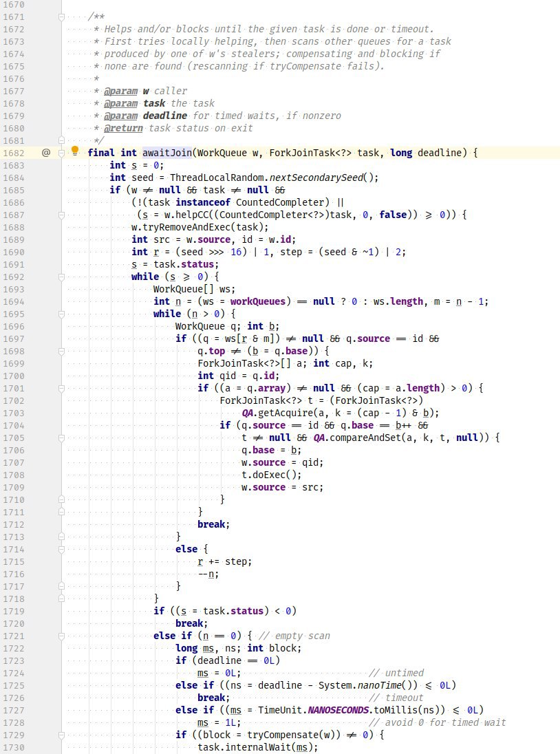The height and width of the screenshot is (754, 560).
Task: Collapse the else block fold at line 1714
Action: click(61, 549)
